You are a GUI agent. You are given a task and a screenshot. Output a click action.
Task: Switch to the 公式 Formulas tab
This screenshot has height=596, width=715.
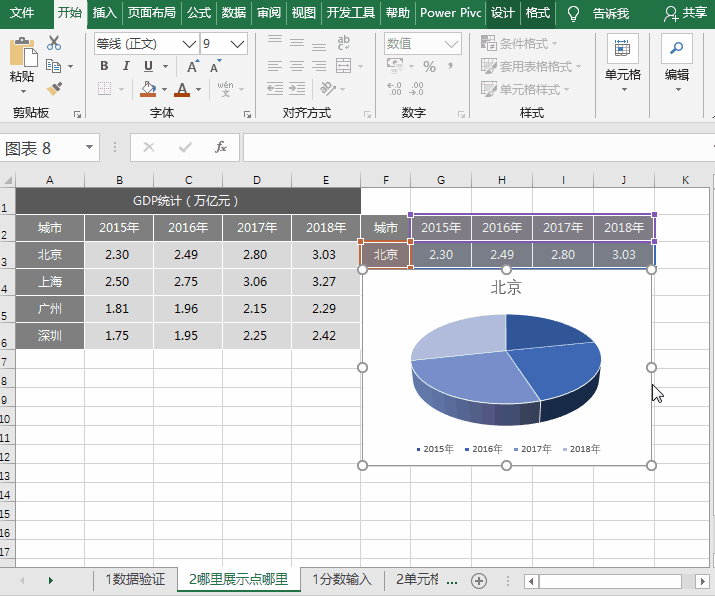point(199,13)
